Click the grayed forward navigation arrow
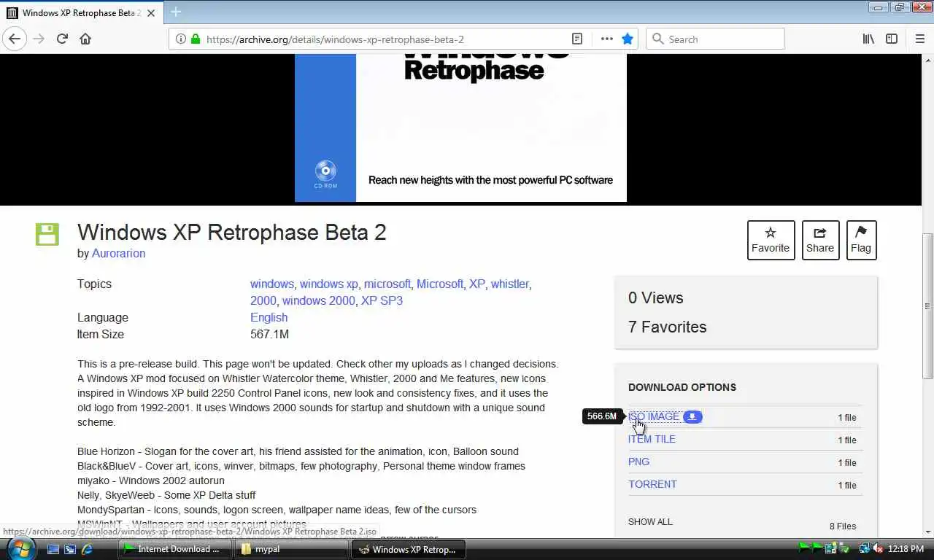The height and width of the screenshot is (560, 934). click(x=39, y=39)
